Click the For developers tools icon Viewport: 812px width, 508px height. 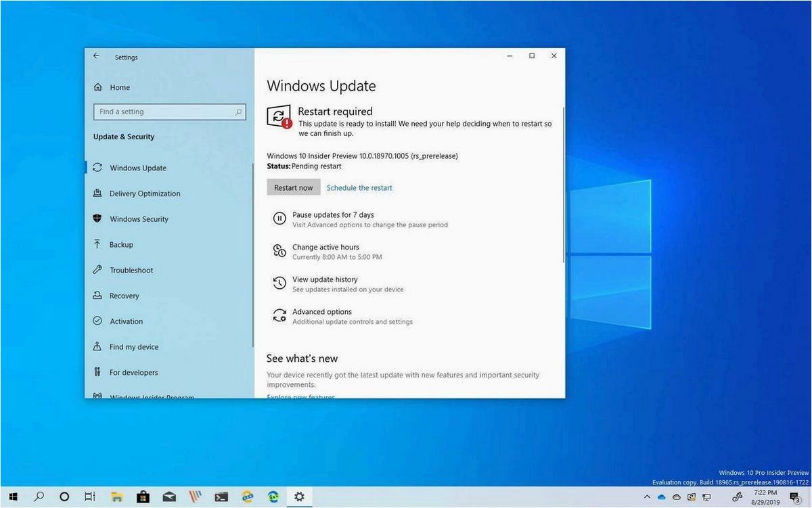click(97, 373)
